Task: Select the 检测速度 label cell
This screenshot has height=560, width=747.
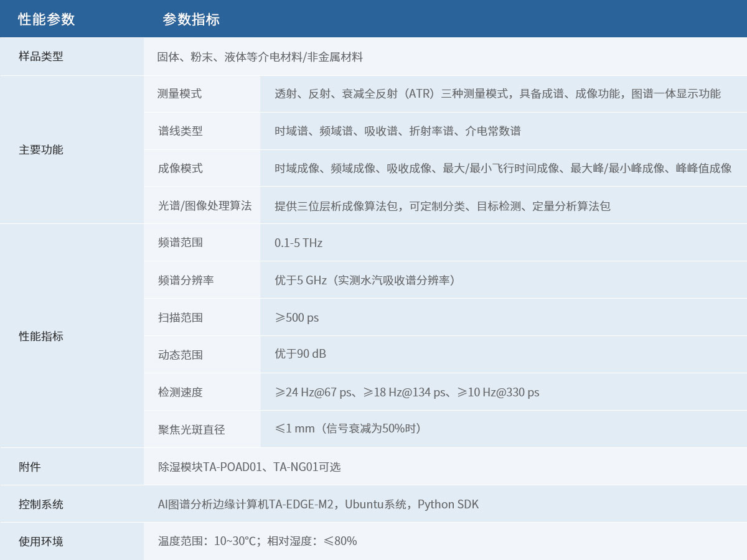Action: (x=180, y=392)
